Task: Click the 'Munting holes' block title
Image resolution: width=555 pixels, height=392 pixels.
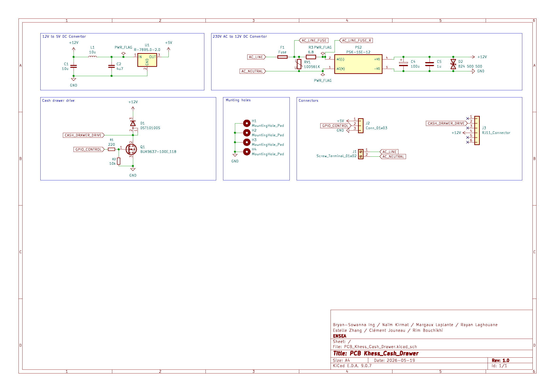Action: click(238, 100)
